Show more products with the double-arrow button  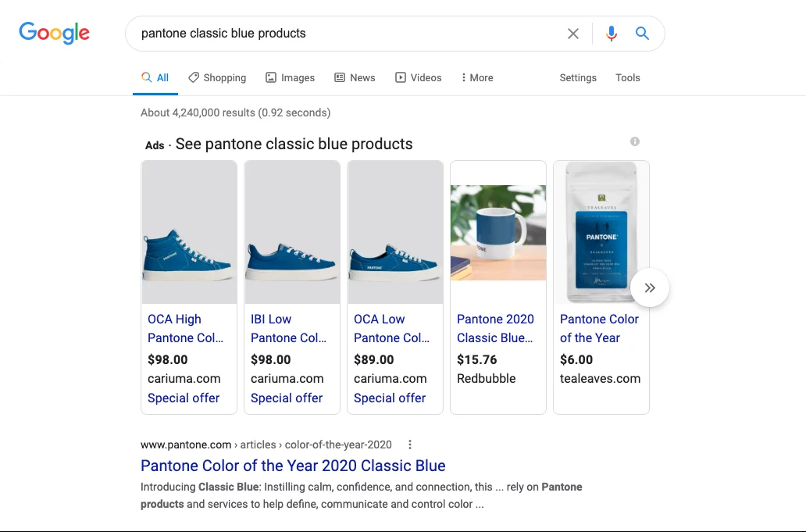click(650, 287)
